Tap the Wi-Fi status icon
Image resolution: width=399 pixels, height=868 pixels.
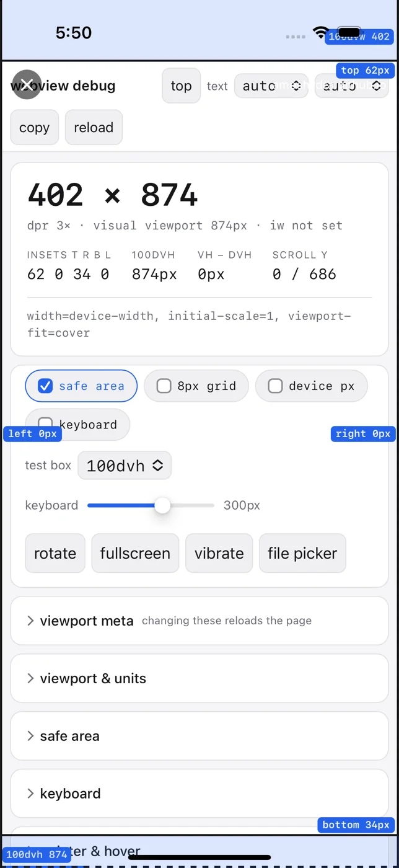321,33
